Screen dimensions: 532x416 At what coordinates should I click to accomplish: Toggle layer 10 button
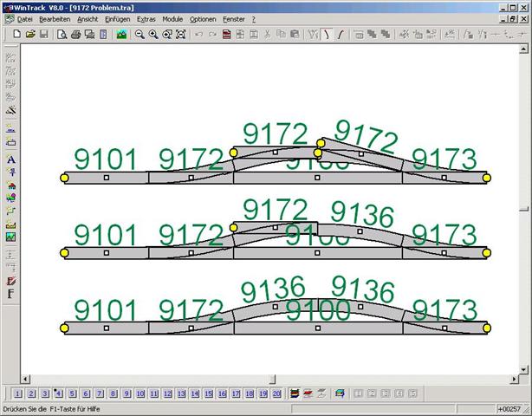[x=140, y=393]
